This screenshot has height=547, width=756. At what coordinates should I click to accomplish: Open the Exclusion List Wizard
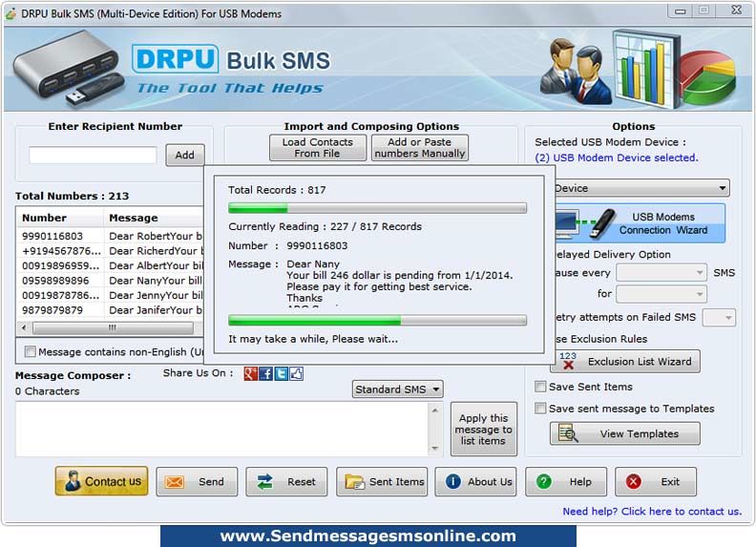pyautogui.click(x=625, y=361)
